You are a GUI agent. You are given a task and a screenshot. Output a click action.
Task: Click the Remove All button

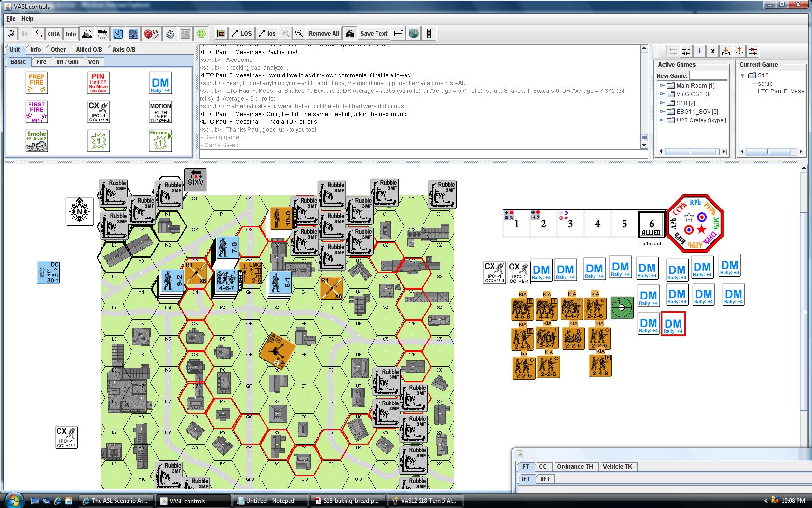point(323,33)
